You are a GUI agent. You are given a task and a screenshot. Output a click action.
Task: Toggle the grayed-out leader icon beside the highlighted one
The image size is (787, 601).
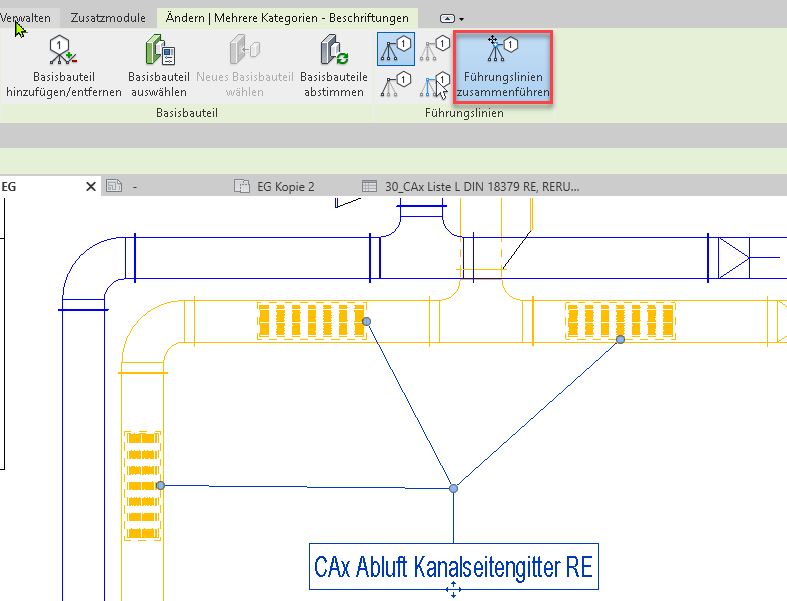434,48
